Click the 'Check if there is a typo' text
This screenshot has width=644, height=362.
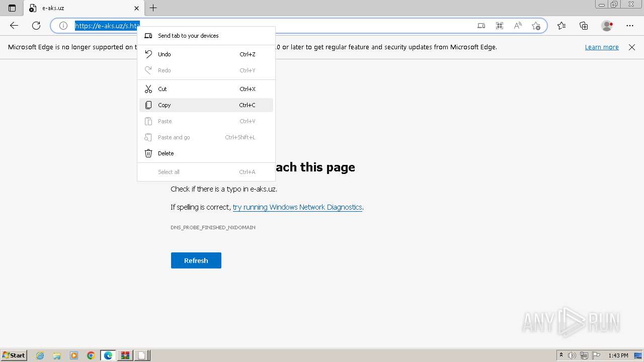(224, 189)
